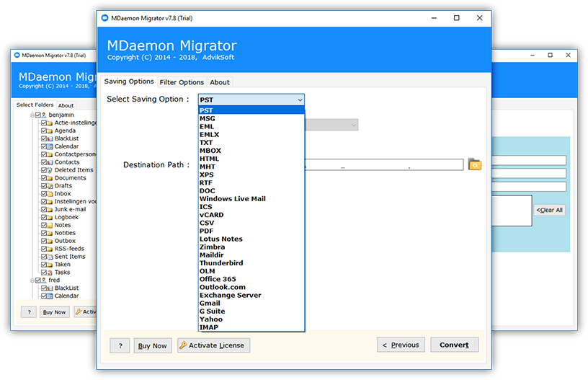Choose Office 365 from saving options
The height and width of the screenshot is (380, 588).
251,279
